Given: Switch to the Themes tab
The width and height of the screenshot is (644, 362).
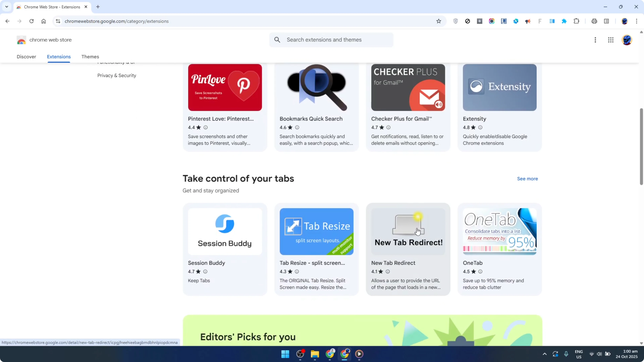Looking at the screenshot, I should click(x=90, y=57).
